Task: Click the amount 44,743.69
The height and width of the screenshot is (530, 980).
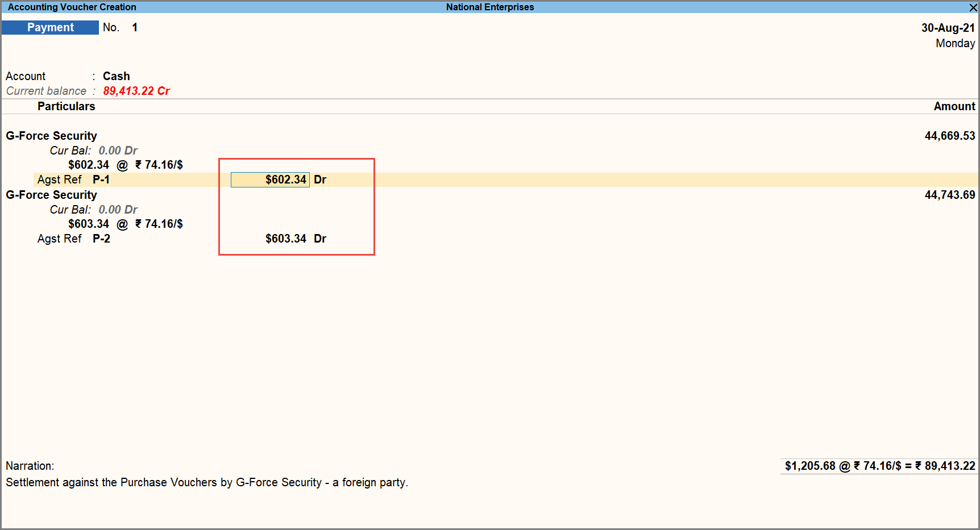Action: pos(949,195)
